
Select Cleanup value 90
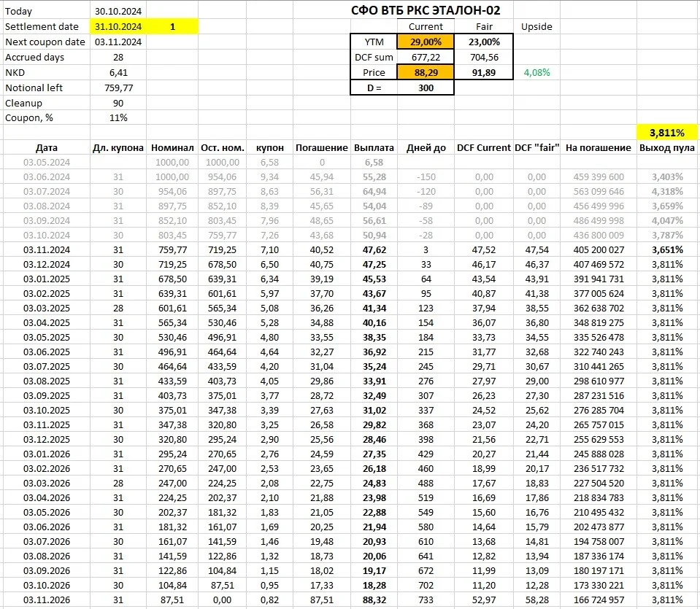118,103
